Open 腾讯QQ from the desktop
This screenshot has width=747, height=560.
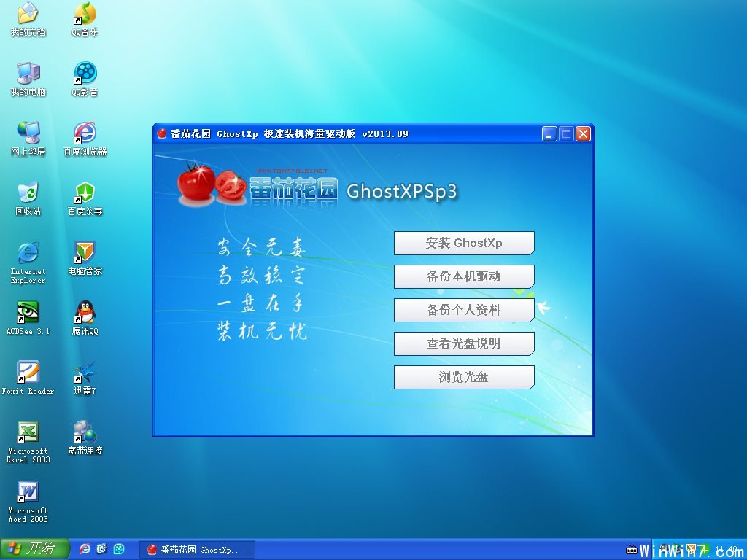(84, 315)
